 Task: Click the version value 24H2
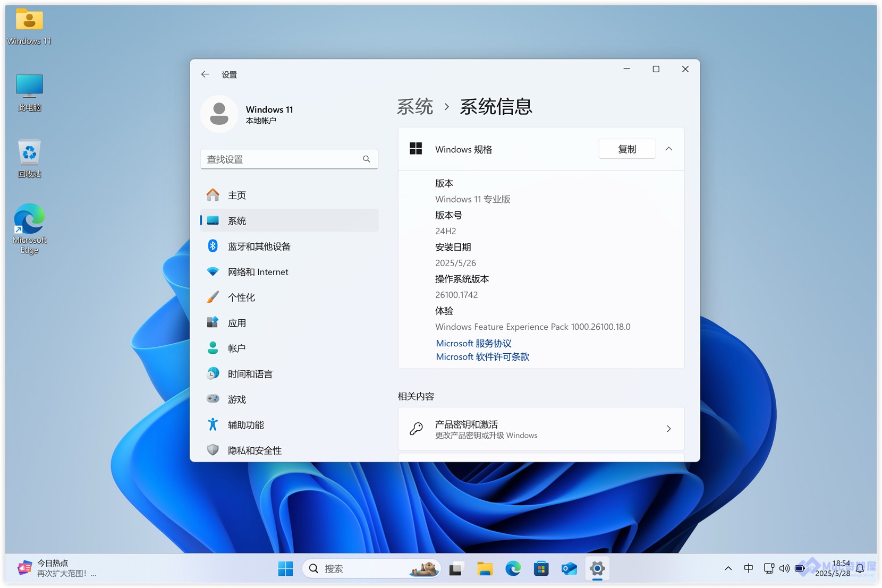pyautogui.click(x=446, y=231)
